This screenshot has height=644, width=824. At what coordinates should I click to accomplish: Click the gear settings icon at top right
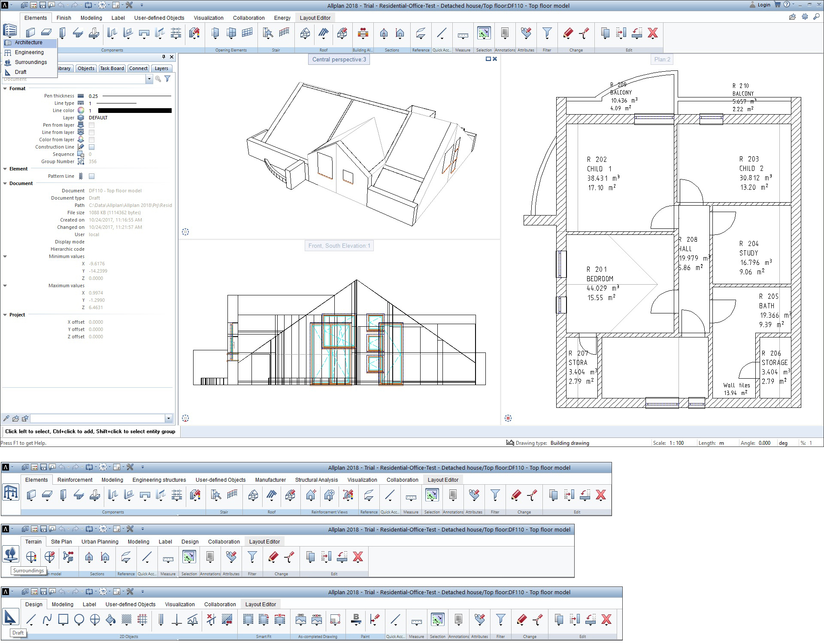click(x=805, y=17)
